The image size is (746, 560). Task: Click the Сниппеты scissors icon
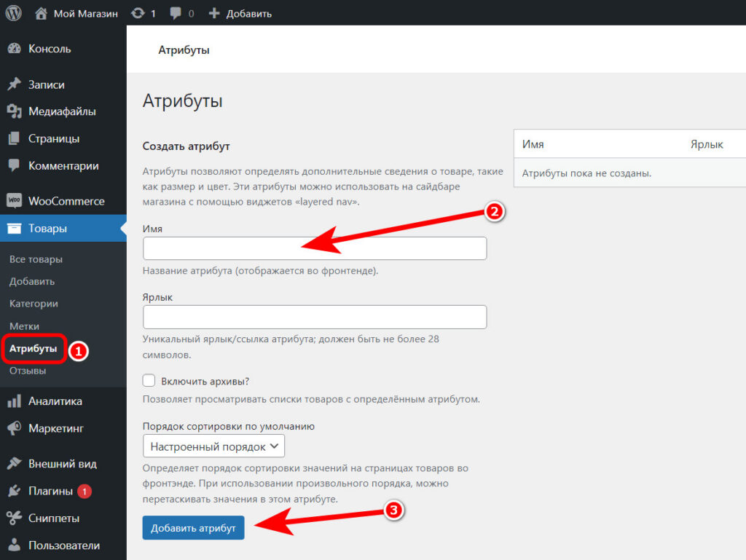15,518
